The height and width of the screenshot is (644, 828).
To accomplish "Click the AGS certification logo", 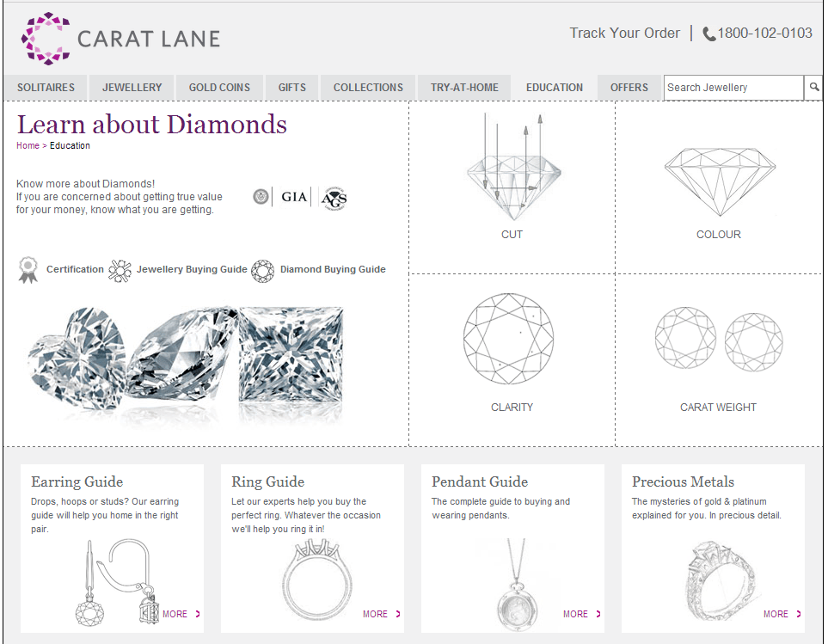I will [x=333, y=197].
